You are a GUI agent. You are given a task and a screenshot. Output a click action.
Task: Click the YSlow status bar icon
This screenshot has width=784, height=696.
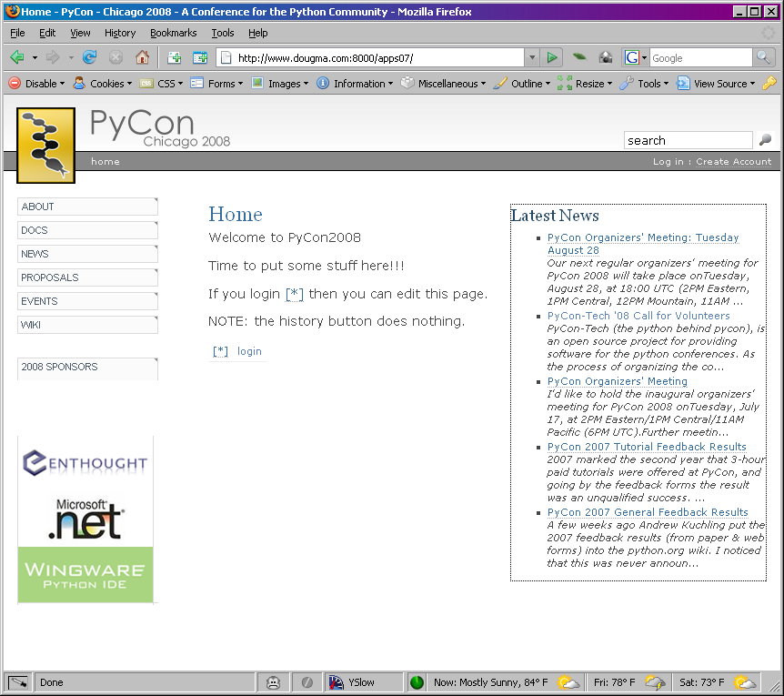point(337,681)
